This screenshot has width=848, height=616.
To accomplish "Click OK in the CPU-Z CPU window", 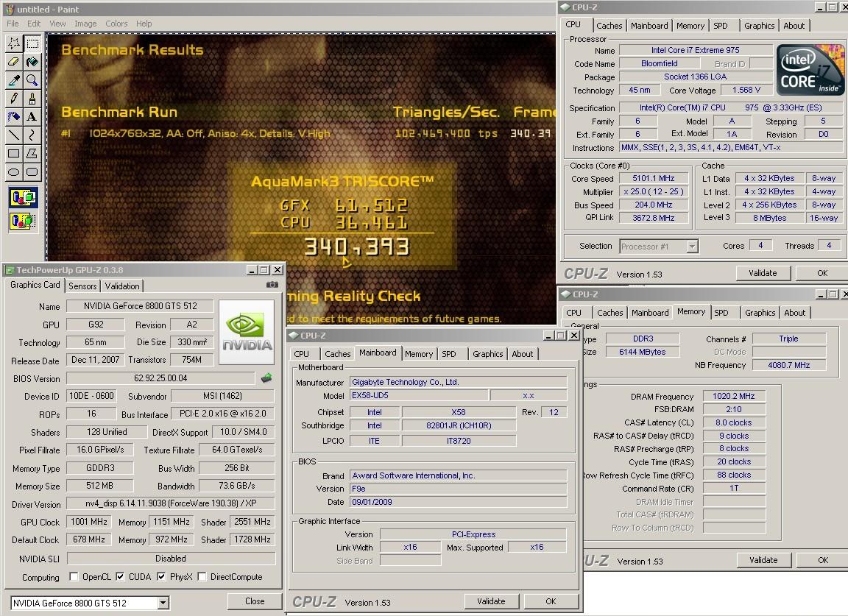I will tap(822, 273).
